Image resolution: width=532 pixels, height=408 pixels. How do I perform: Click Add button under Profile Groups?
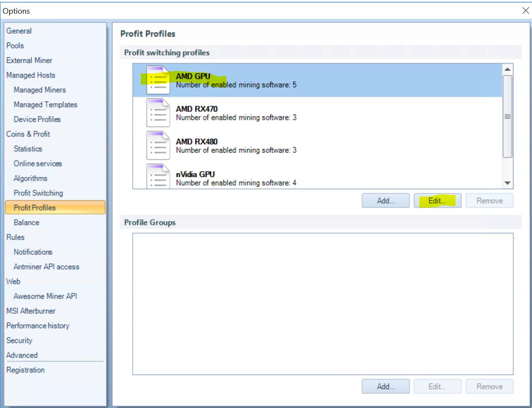(x=386, y=387)
